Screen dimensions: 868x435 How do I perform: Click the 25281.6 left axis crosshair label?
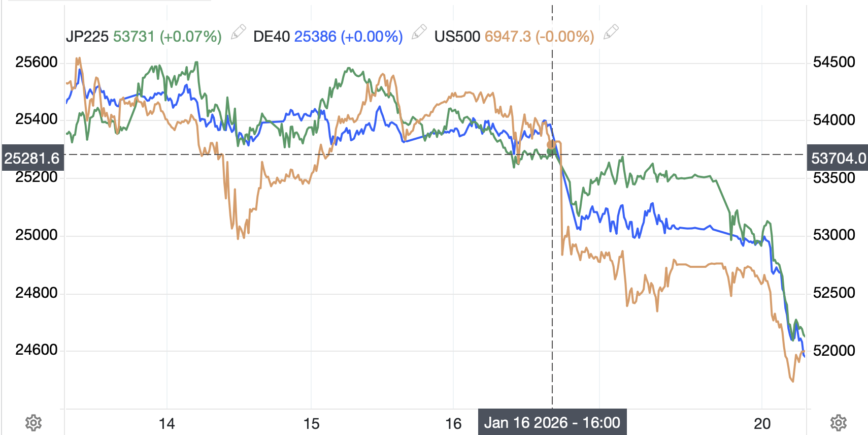click(32, 158)
